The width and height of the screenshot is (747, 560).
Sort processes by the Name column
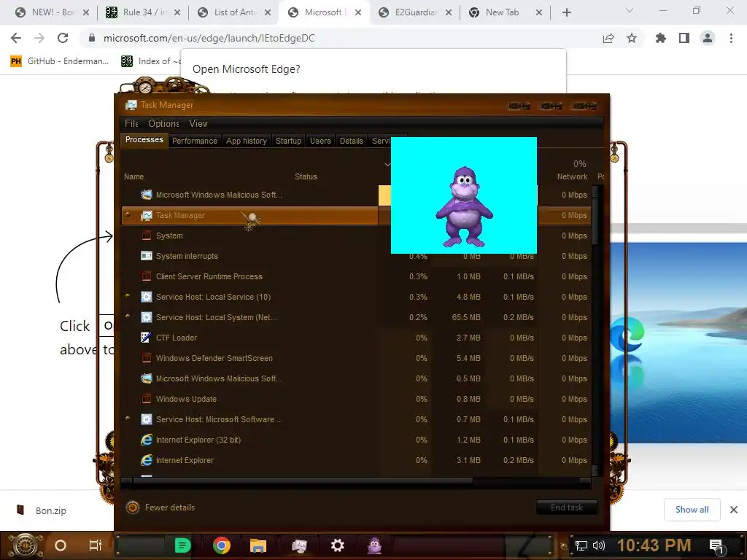pyautogui.click(x=134, y=176)
